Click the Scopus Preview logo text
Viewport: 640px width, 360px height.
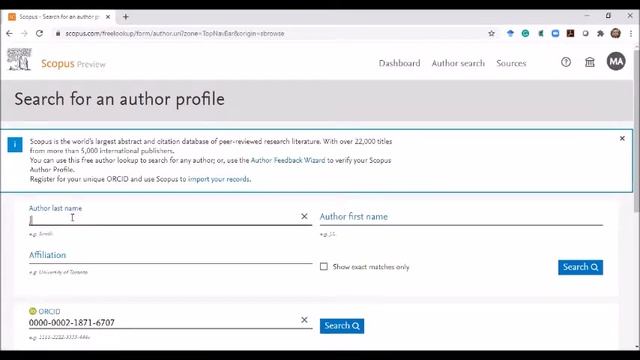pyautogui.click(x=73, y=64)
